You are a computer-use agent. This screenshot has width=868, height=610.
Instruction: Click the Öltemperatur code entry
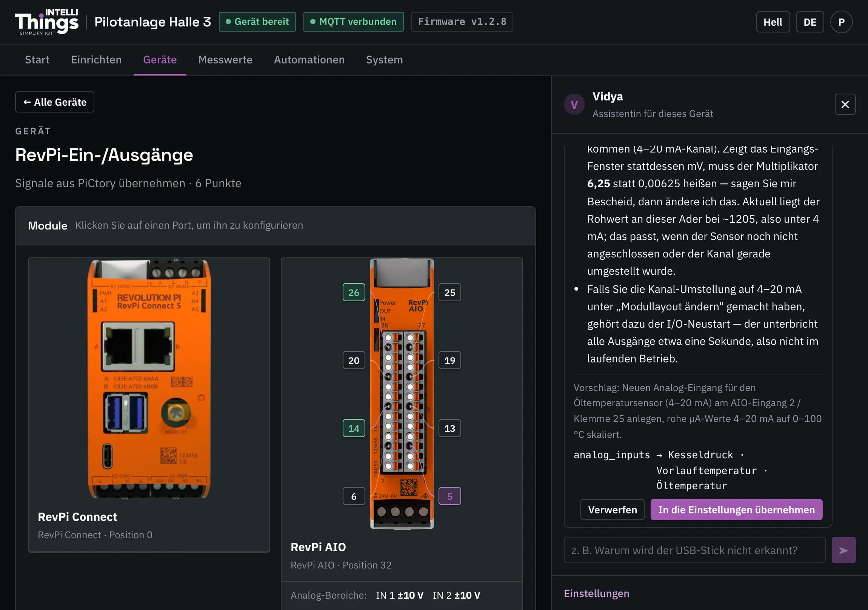coord(691,486)
